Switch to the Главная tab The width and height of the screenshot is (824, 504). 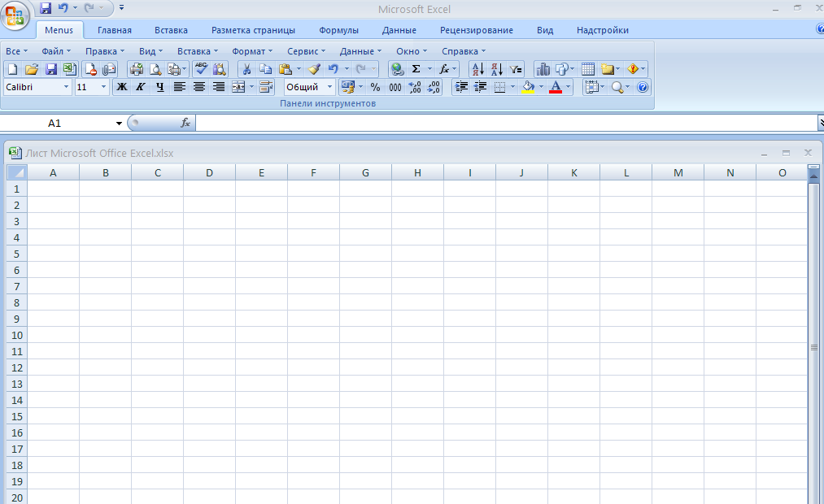pos(115,30)
